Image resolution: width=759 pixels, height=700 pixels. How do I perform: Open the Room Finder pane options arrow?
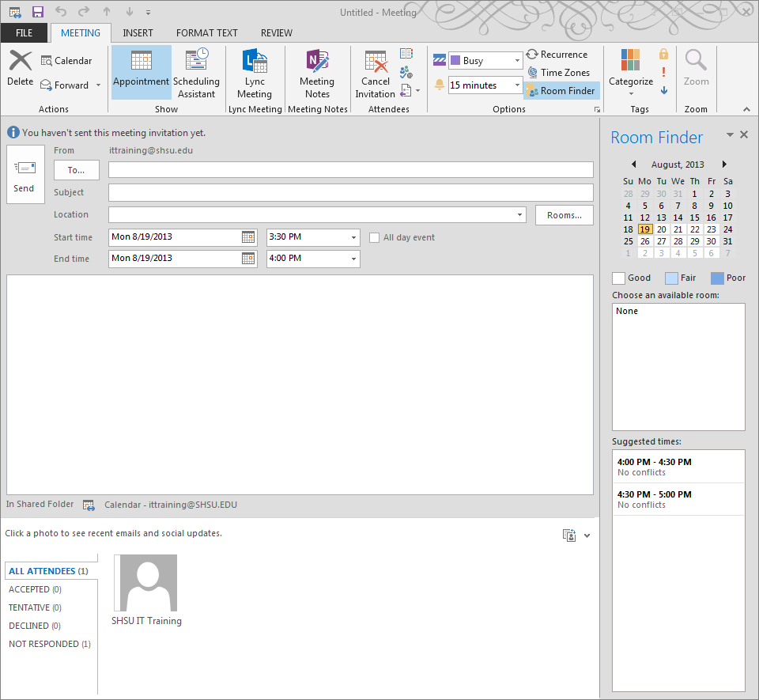pos(730,134)
